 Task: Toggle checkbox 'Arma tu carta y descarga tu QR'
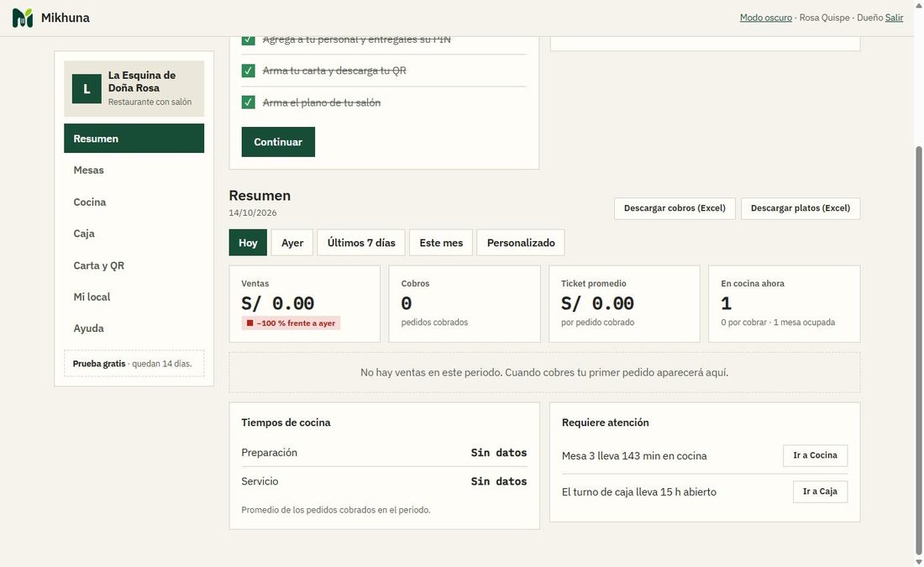click(248, 71)
